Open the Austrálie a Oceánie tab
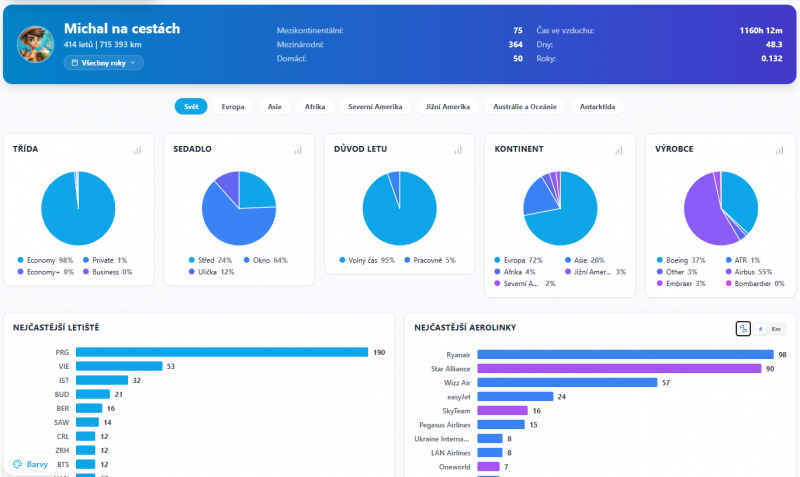Image resolution: width=800 pixels, height=477 pixels. (524, 106)
